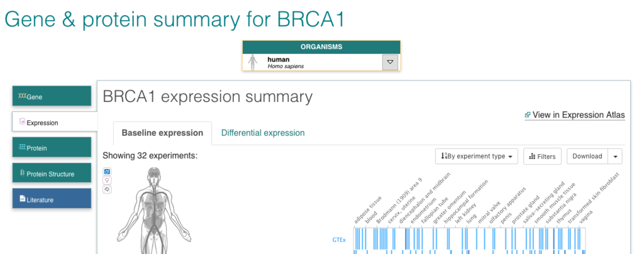Select the Expression sidebar item
644x254 pixels.
click(55, 122)
